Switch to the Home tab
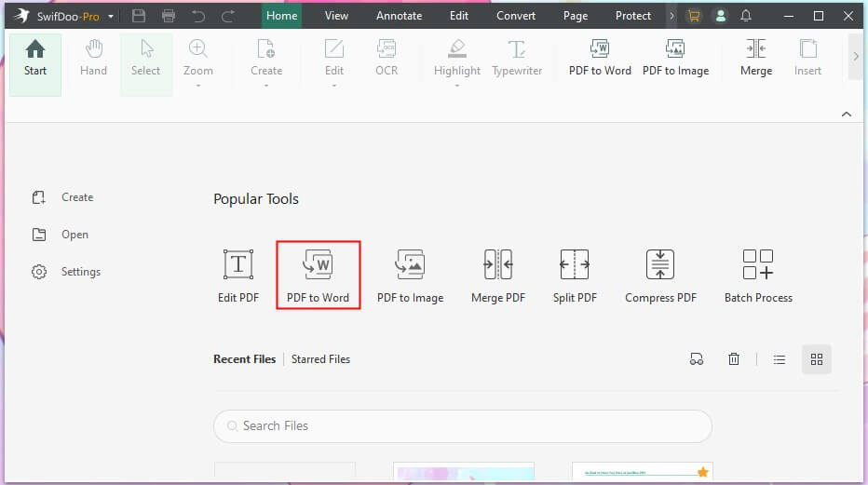 [282, 16]
